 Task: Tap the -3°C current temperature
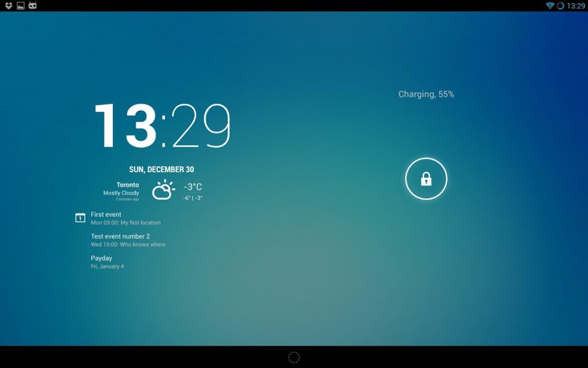(x=193, y=187)
